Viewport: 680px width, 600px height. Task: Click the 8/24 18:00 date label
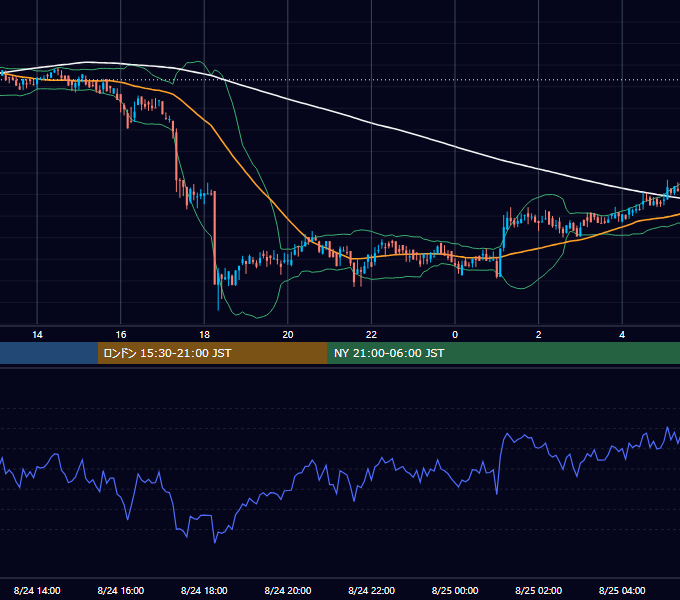204,590
